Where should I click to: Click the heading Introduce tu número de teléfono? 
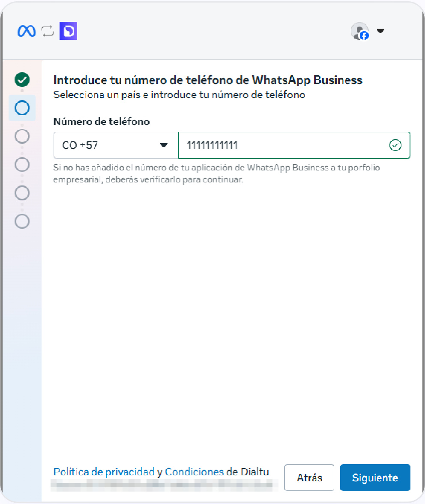tap(208, 80)
